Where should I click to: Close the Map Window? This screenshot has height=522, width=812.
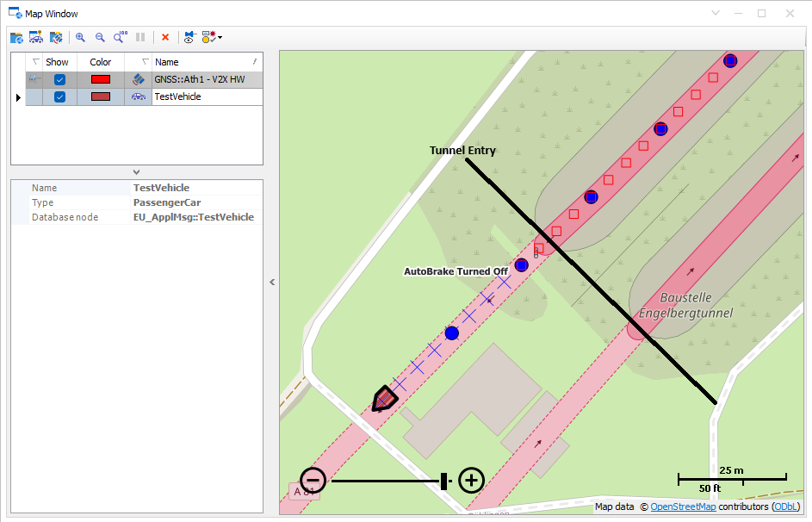coord(790,13)
